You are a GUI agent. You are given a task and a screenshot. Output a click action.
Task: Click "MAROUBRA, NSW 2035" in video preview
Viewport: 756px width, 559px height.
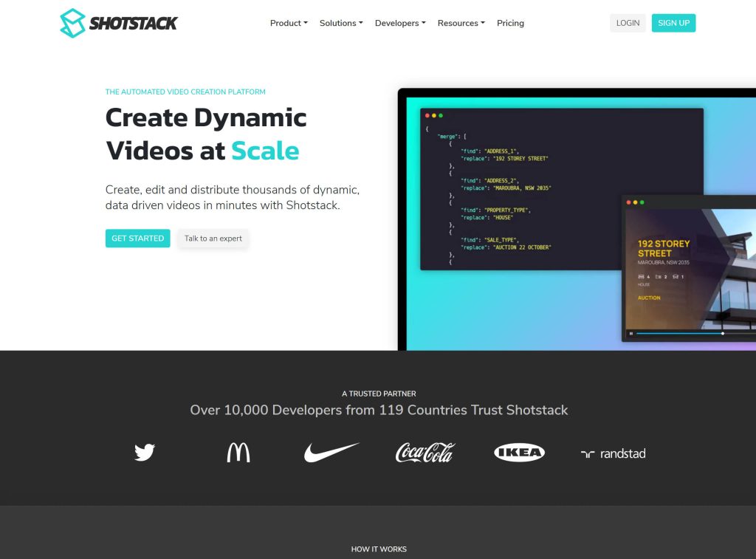(664, 262)
